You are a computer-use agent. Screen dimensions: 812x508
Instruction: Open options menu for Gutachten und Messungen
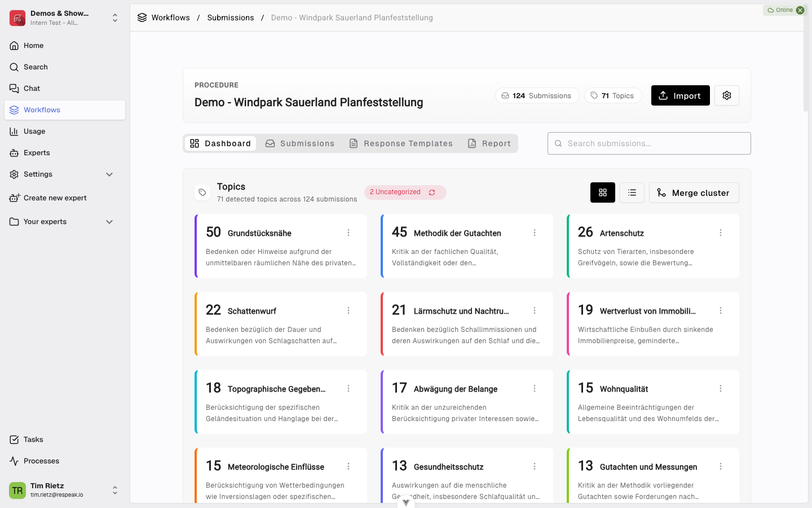pyautogui.click(x=721, y=466)
